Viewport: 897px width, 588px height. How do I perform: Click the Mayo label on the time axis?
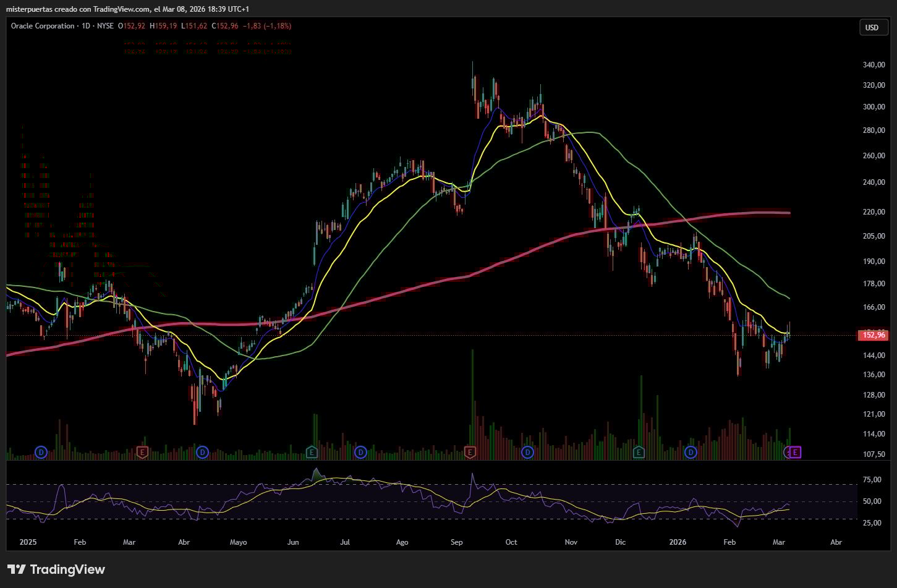coord(238,542)
